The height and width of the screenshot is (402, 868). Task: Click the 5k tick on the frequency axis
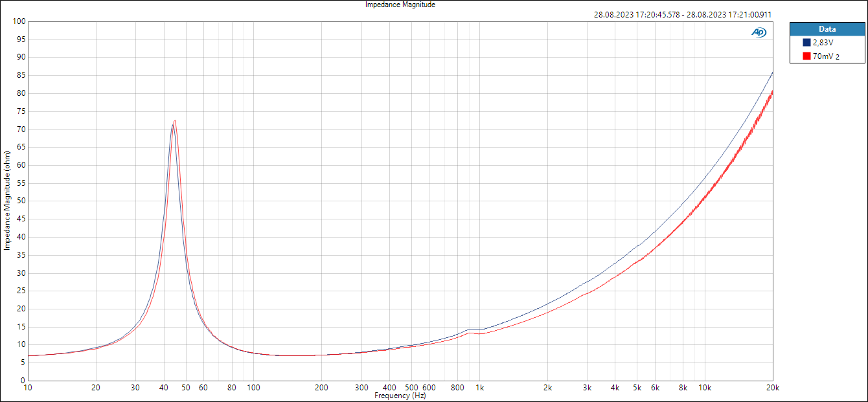(x=637, y=388)
